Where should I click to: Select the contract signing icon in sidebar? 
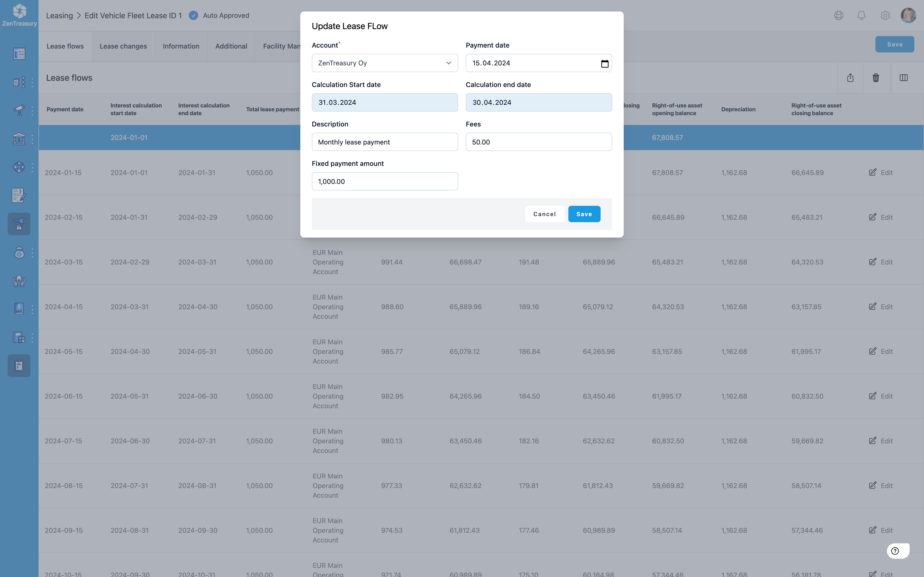(19, 195)
